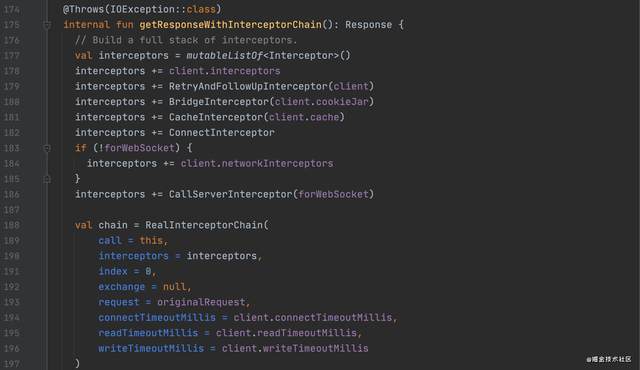Click CacheInterceptor constructor call
The image size is (640, 370).
click(x=216, y=117)
